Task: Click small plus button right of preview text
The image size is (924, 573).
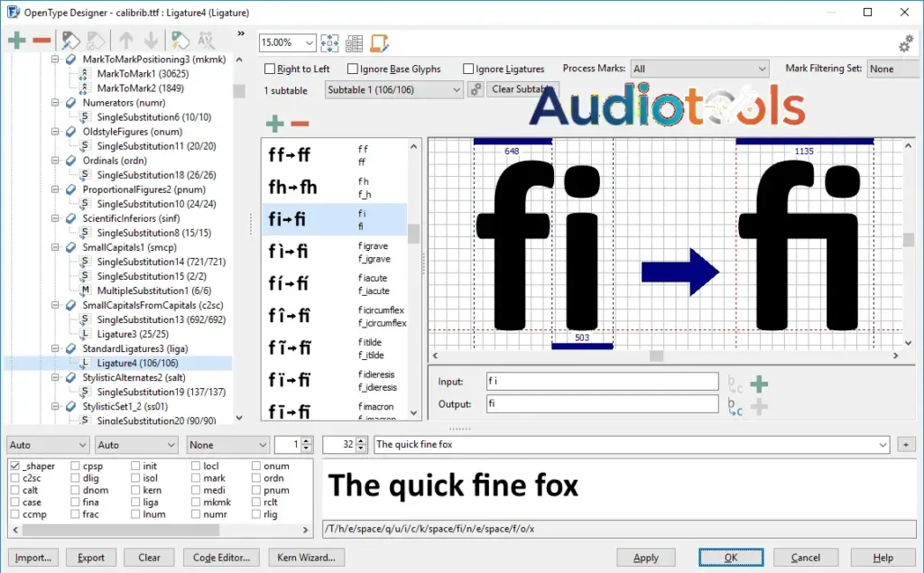Action: pos(906,445)
